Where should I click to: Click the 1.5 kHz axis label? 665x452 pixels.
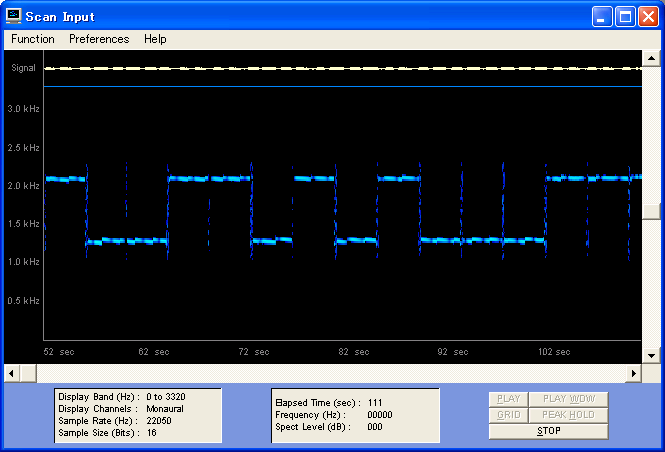pos(23,224)
